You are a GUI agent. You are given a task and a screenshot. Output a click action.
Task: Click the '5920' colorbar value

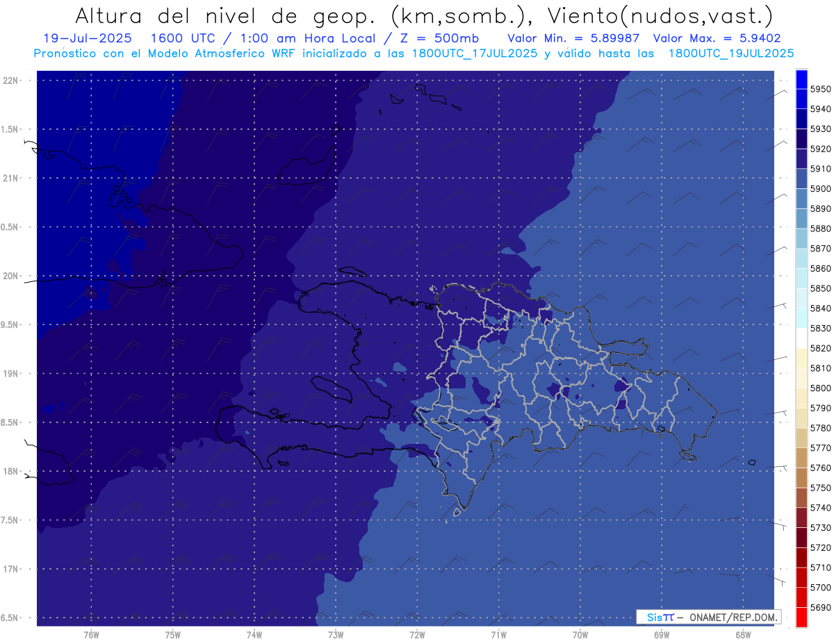[821, 149]
